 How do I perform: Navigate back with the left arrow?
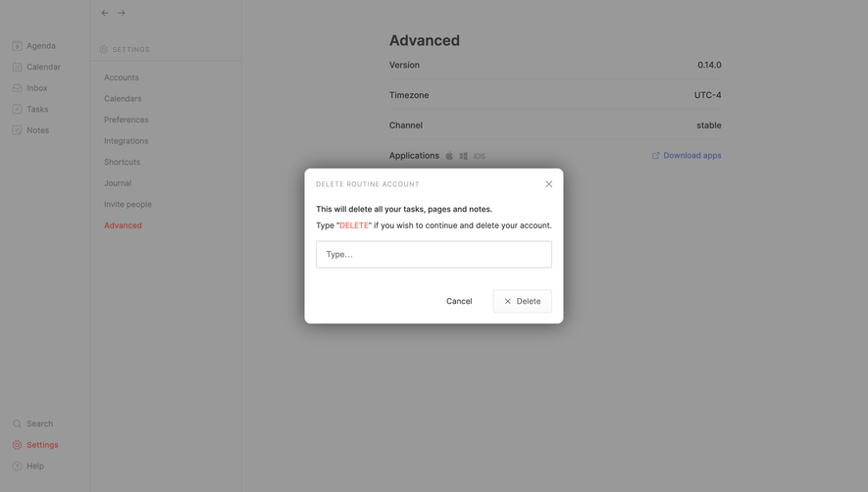[105, 13]
